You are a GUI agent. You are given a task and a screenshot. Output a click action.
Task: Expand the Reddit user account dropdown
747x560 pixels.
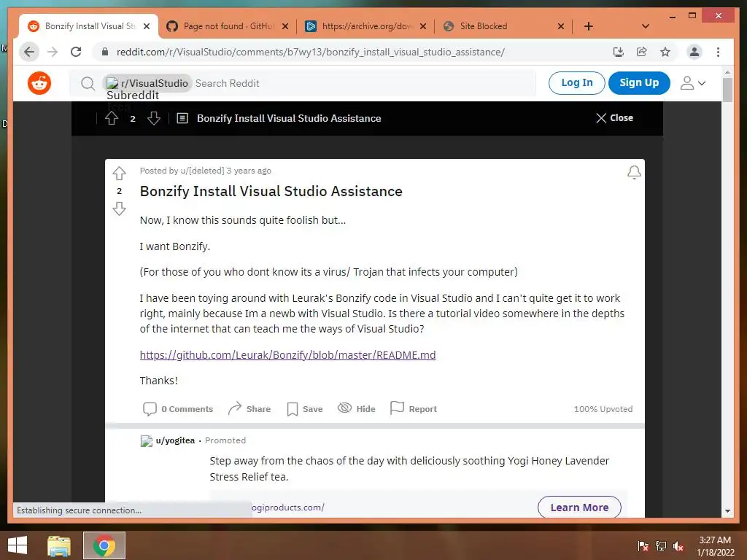(x=693, y=83)
